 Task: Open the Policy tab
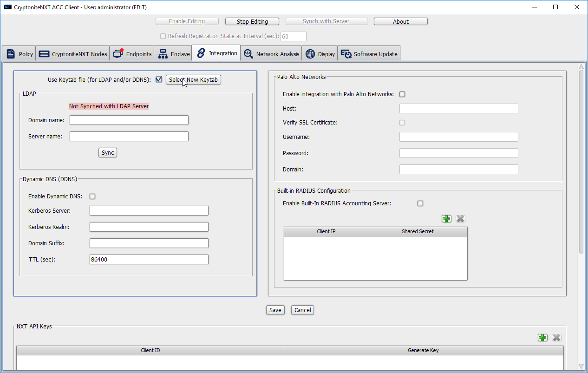tap(20, 54)
